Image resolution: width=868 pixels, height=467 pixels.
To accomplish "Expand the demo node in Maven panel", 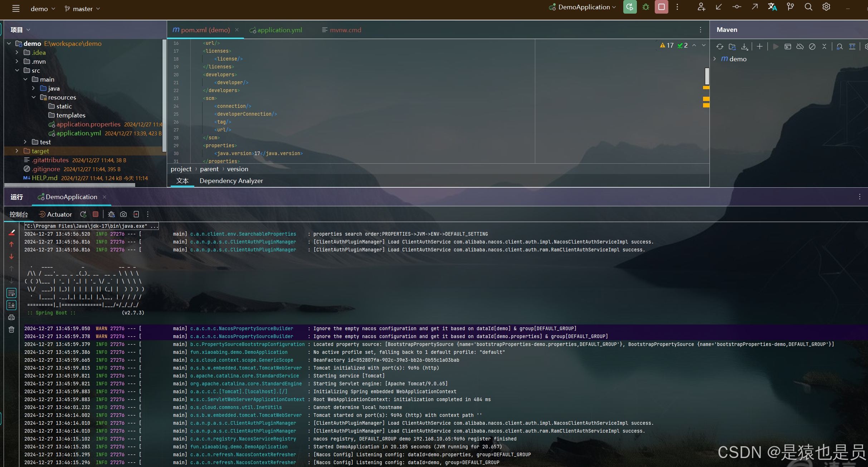I will pyautogui.click(x=715, y=59).
